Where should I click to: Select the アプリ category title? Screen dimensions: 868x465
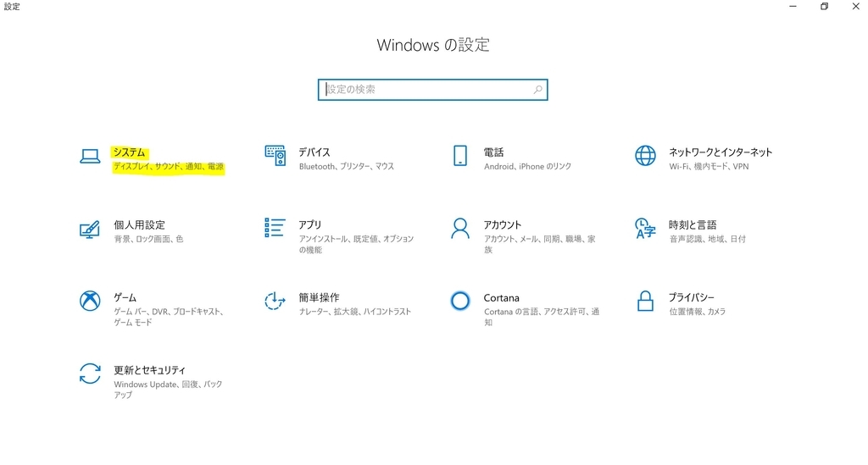click(x=310, y=225)
